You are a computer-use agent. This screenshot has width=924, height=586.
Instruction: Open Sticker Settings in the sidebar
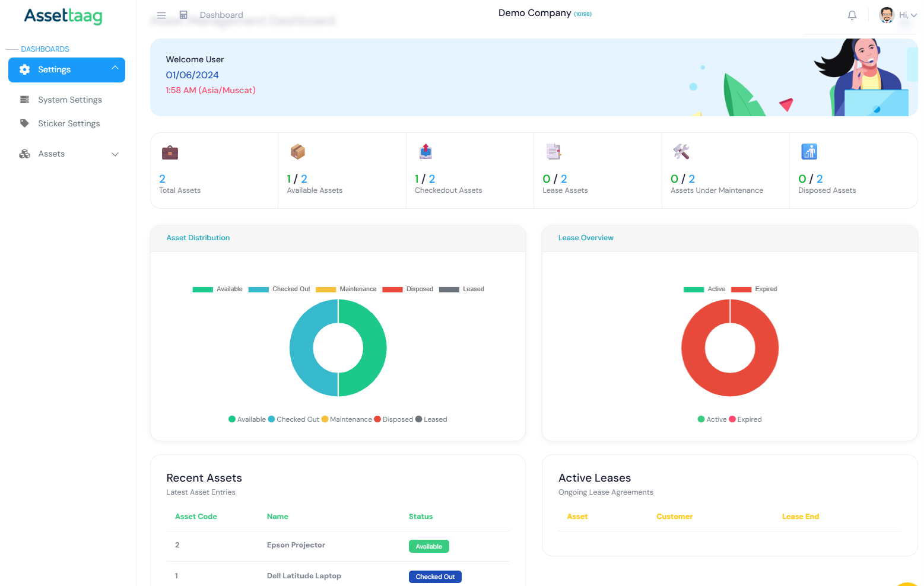[x=69, y=123]
